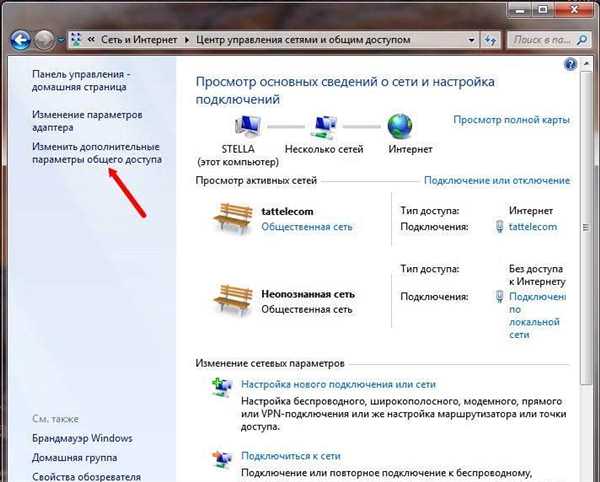
Task: Expand the breadcrumb chevrons before Сеть и Интернет
Action: point(91,39)
